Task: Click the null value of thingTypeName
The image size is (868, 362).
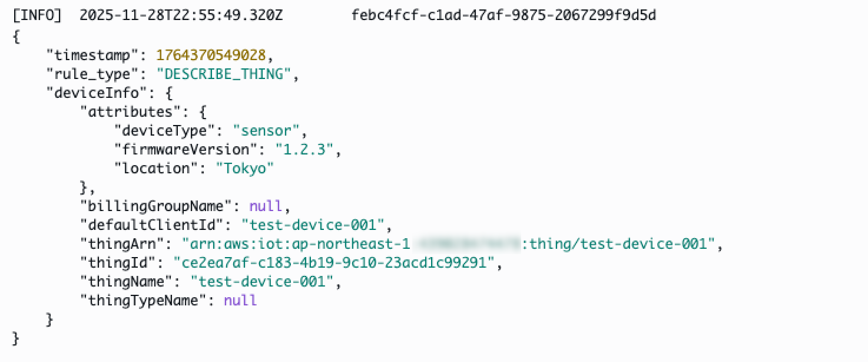Action: [240, 301]
